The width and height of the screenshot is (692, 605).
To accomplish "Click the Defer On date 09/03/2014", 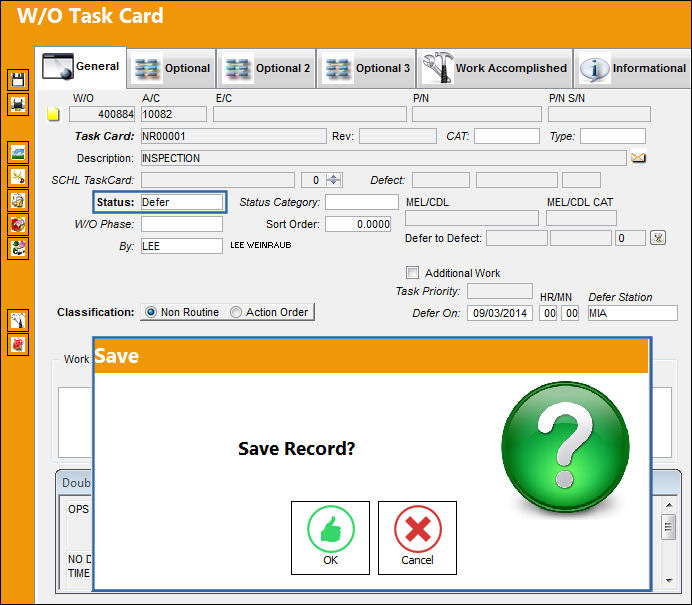I will click(x=500, y=313).
